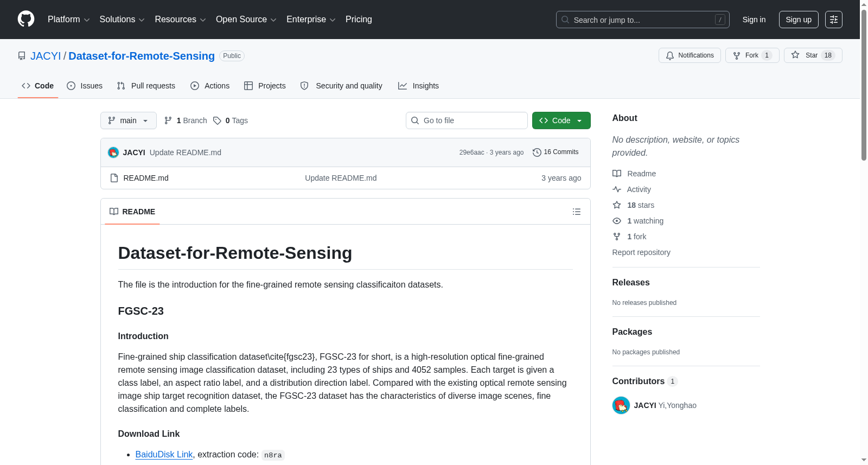Click the search icon in Go to file
Viewport: 868px width, 465px height.
click(415, 120)
